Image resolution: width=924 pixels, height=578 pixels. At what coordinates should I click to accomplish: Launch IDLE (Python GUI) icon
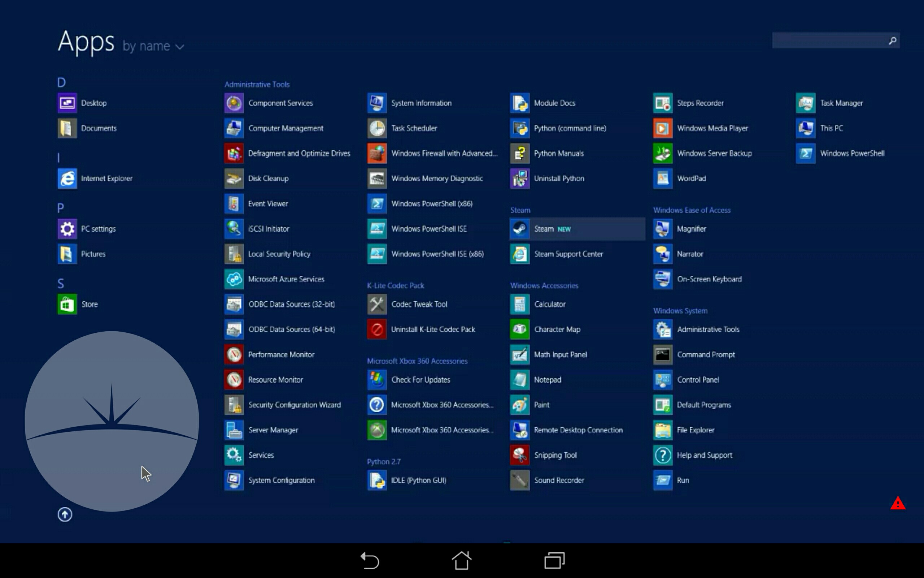click(377, 480)
